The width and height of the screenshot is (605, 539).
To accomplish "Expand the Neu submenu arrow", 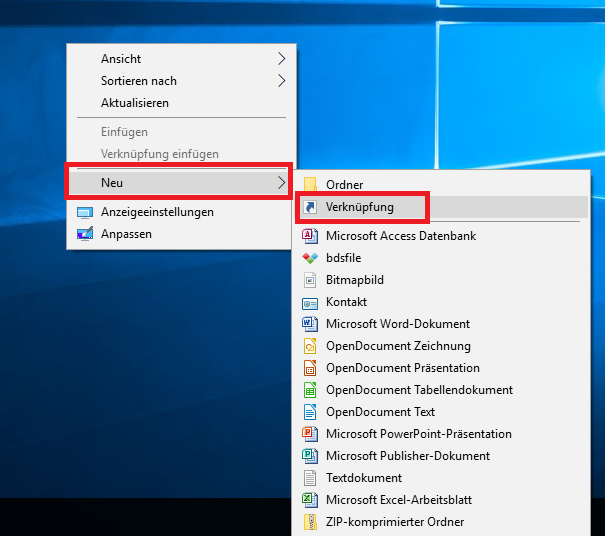I will click(279, 182).
